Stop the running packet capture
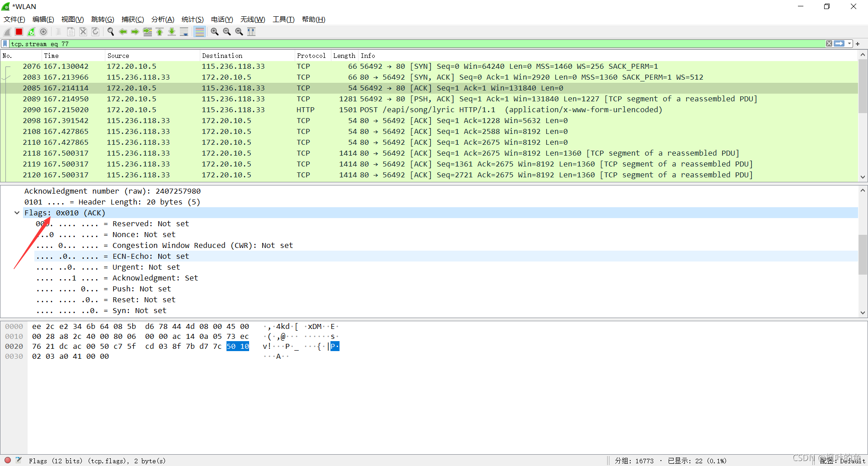868x466 pixels. (x=19, y=32)
